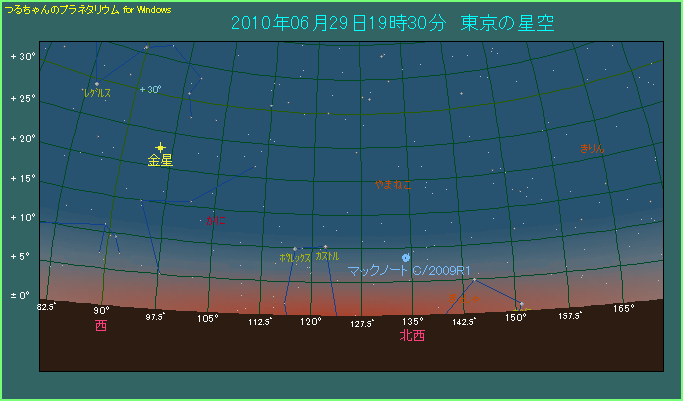The width and height of the screenshot is (683, 401).
Task: Click the +30° altitude scale label
Action: click(23, 57)
